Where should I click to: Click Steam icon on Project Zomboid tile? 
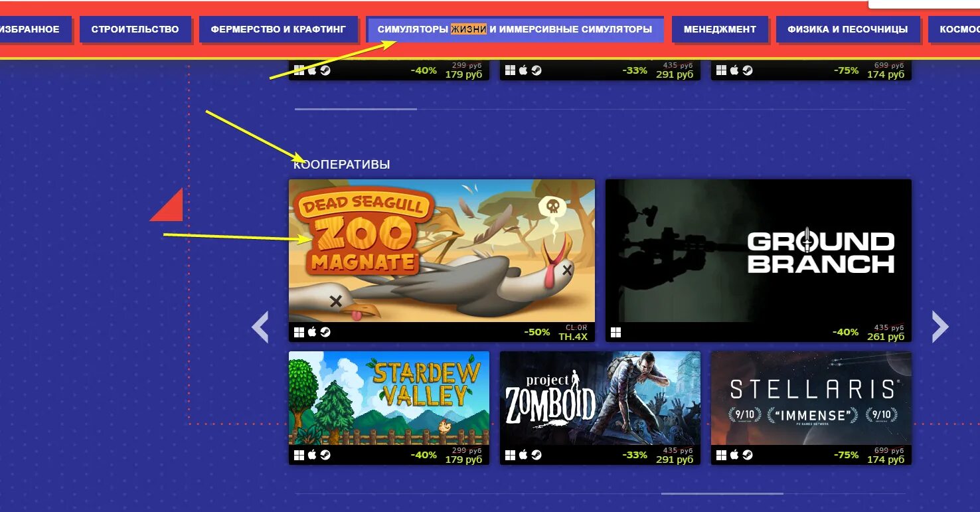point(536,455)
